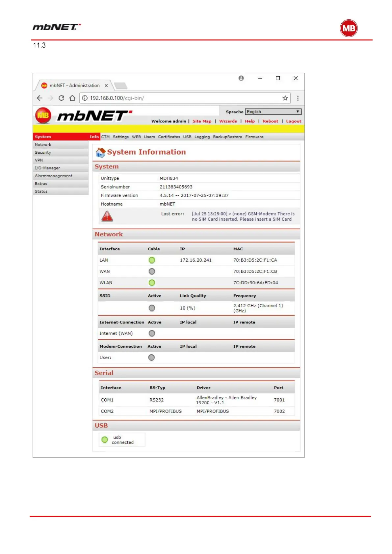Open the browser three-dot menu
The width and height of the screenshot is (392, 554).
[x=298, y=98]
